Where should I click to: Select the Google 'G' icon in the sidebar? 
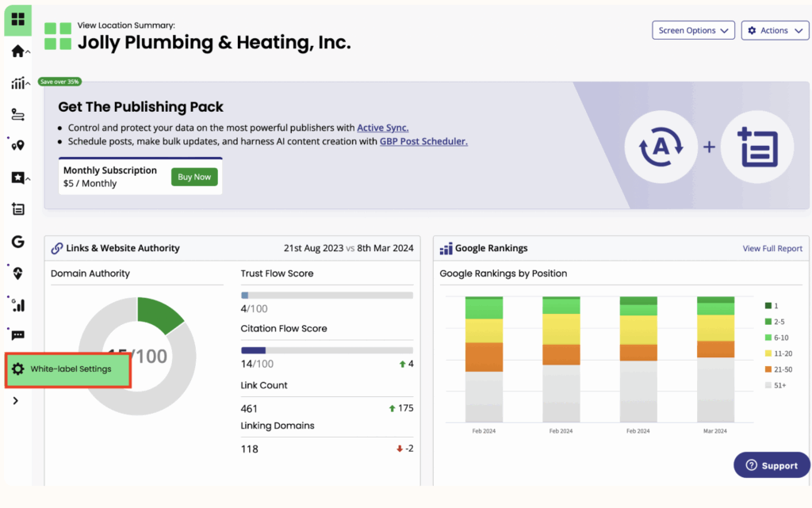click(x=17, y=241)
